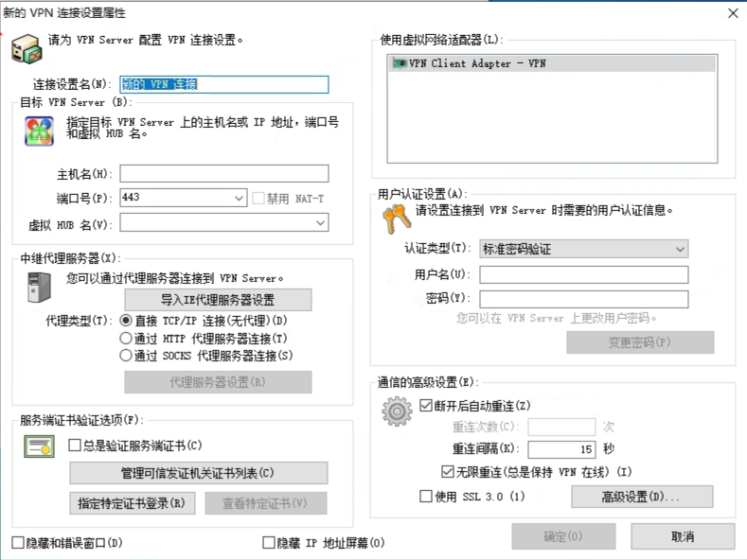Click the colorful target VPN Server icon
The height and width of the screenshot is (560, 747).
pyautogui.click(x=39, y=131)
